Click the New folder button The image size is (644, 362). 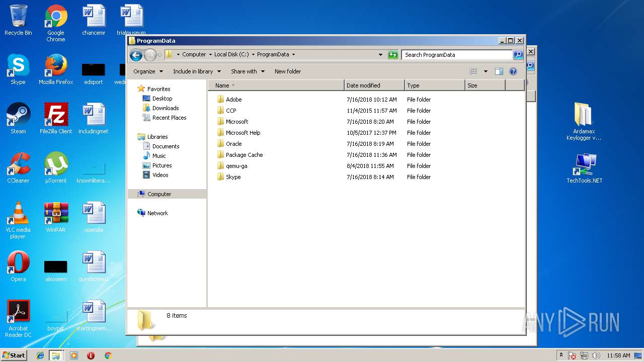(288, 71)
